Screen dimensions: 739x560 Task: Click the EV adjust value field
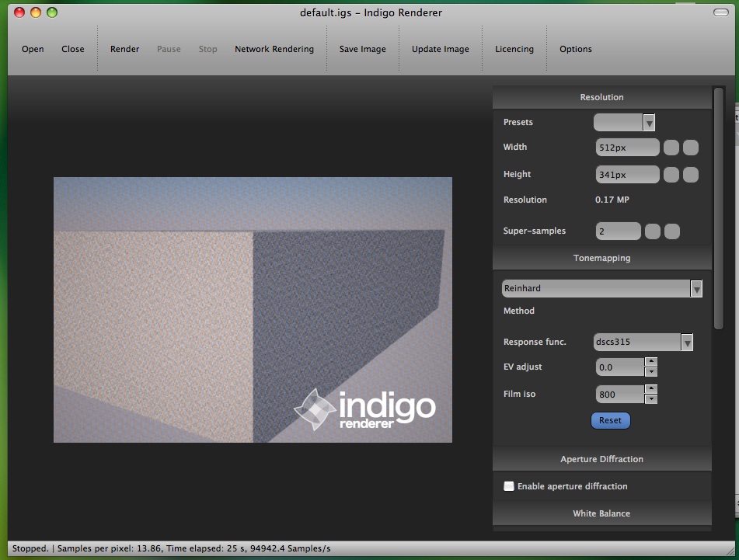(620, 367)
